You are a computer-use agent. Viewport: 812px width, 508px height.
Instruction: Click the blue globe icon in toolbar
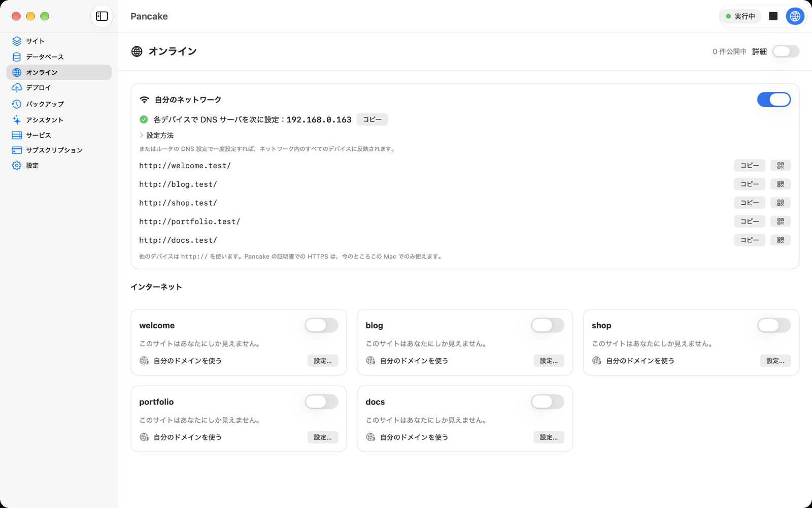point(795,16)
